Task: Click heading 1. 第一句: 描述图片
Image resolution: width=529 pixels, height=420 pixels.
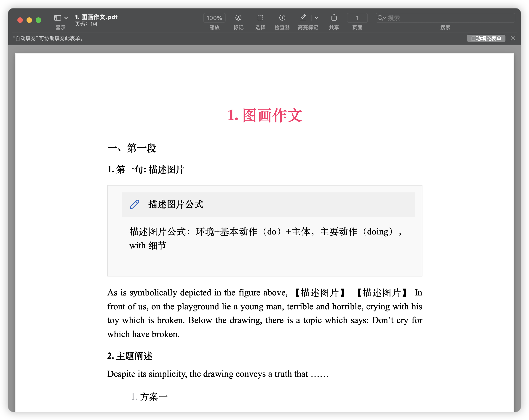Action: pos(145,170)
